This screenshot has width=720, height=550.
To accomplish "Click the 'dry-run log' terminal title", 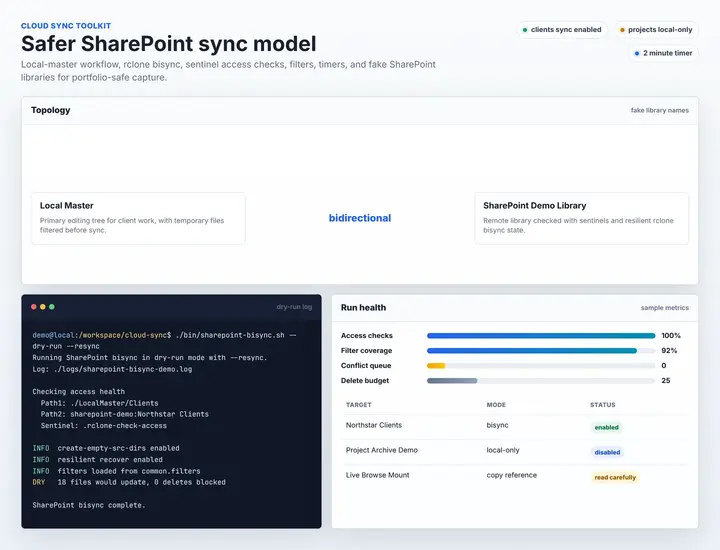I will click(294, 307).
